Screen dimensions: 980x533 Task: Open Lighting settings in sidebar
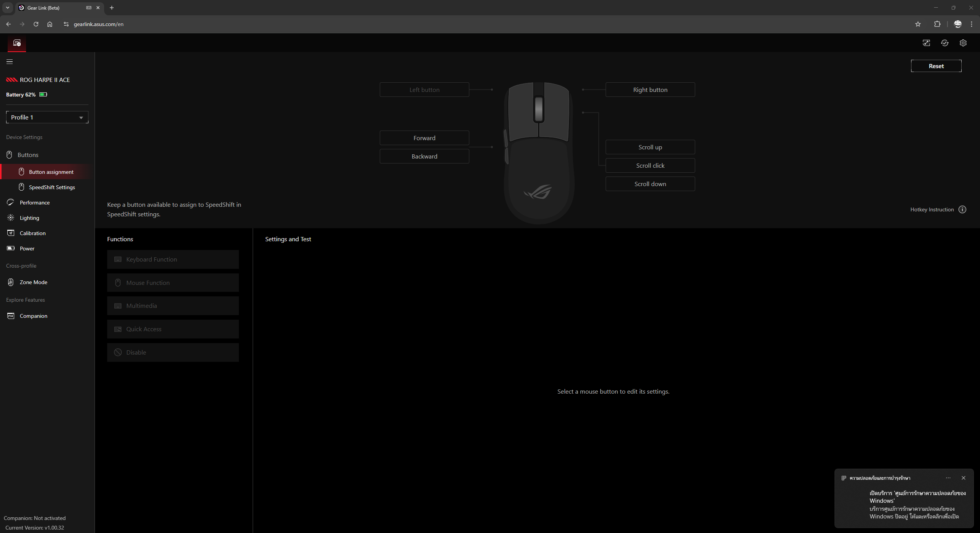coord(29,218)
